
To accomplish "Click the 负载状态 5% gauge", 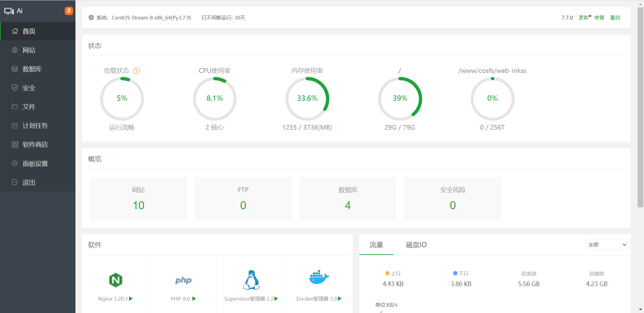I will [122, 99].
